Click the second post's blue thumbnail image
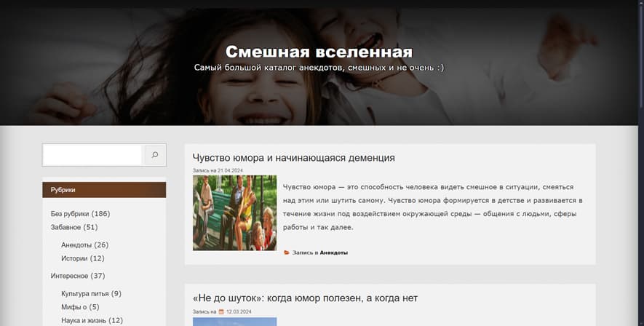The height and width of the screenshot is (326, 644). coord(235,322)
